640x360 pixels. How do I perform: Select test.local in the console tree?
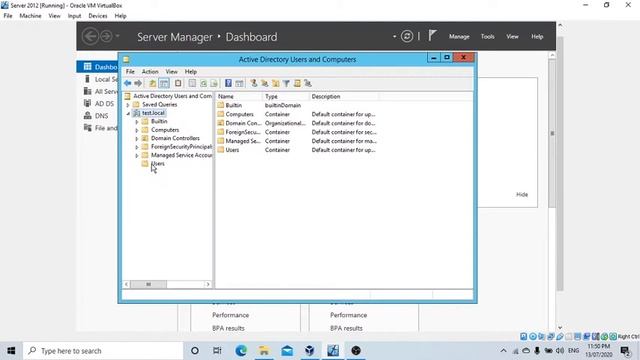153,113
